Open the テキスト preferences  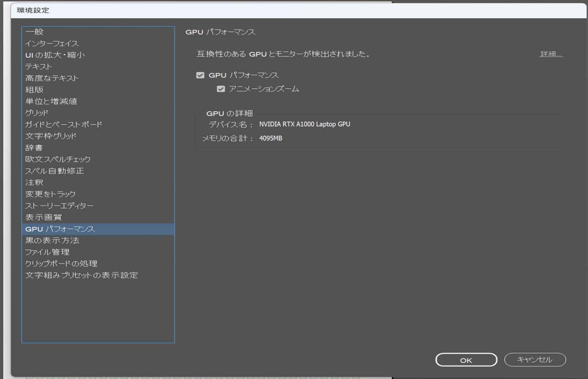(x=39, y=67)
